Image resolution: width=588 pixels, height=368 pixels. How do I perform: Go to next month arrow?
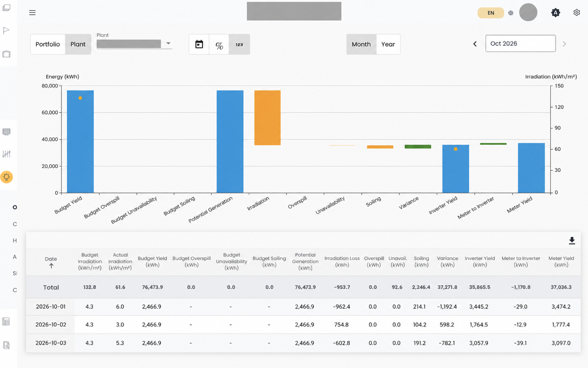point(564,44)
